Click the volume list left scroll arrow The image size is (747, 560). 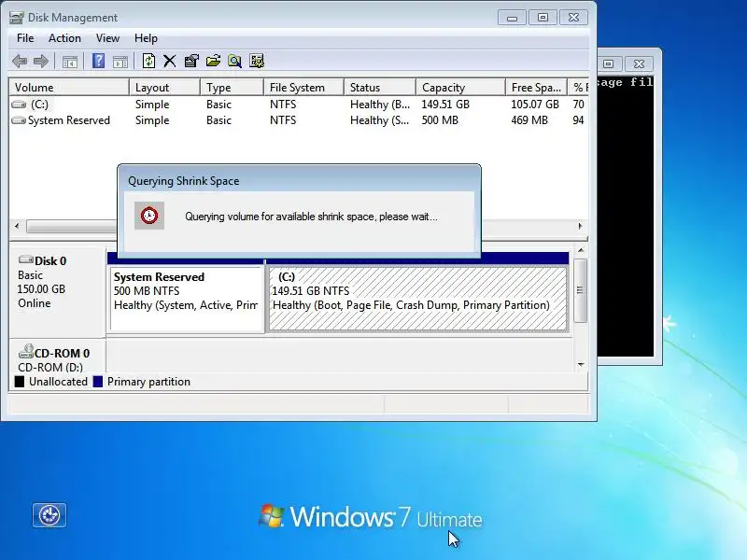17,226
